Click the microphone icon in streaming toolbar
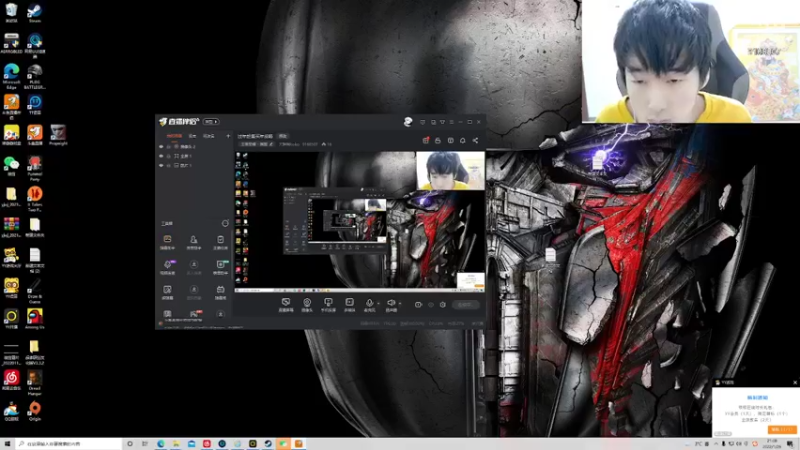 (369, 303)
